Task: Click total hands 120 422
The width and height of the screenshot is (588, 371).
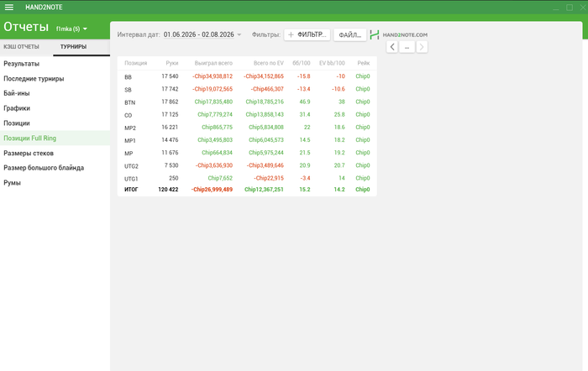Action: [x=168, y=190]
